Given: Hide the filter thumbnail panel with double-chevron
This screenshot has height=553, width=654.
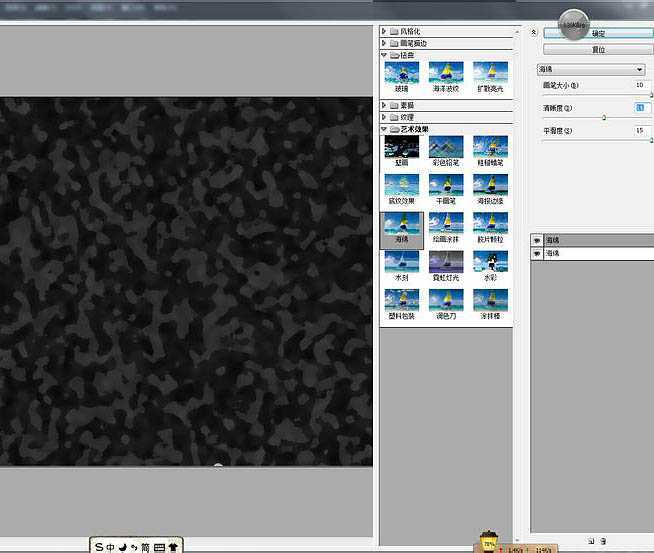Looking at the screenshot, I should (533, 33).
